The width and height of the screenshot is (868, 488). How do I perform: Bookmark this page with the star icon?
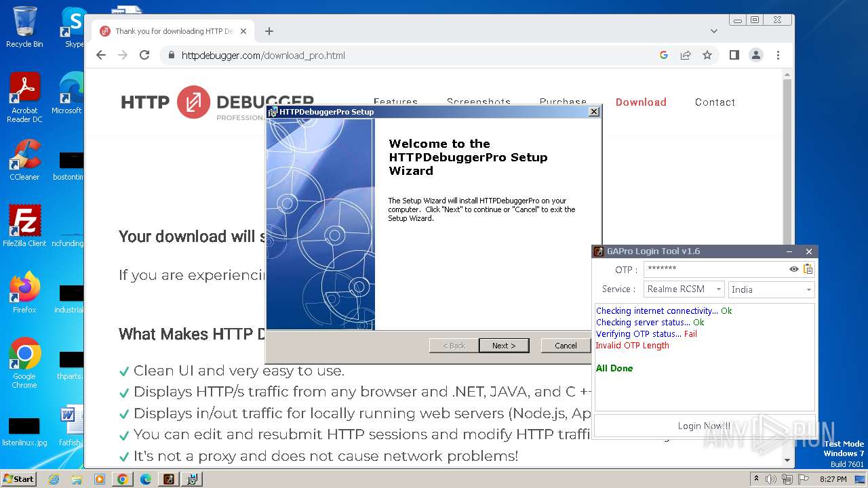pyautogui.click(x=707, y=56)
